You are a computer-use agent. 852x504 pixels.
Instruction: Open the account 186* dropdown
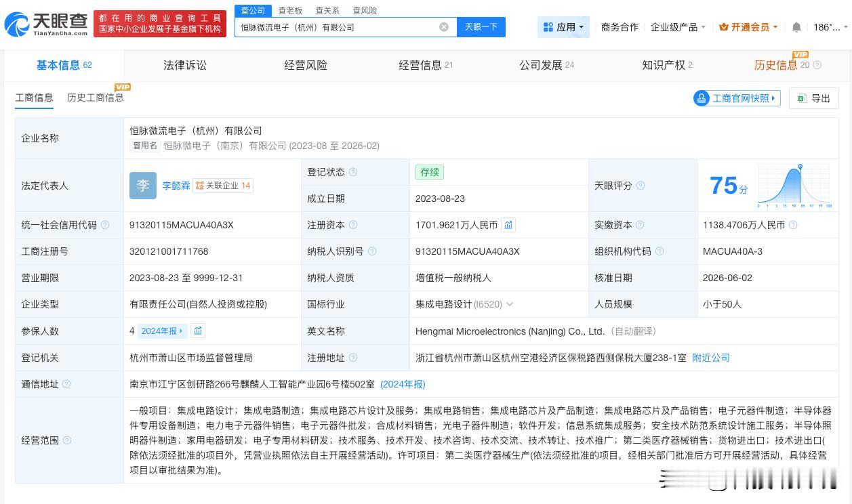[x=831, y=27]
